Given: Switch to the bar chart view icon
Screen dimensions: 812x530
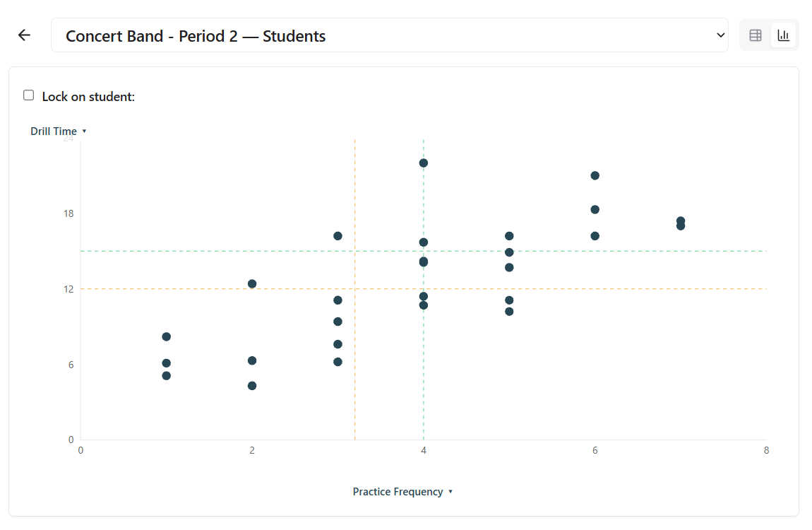Looking at the screenshot, I should (x=783, y=35).
